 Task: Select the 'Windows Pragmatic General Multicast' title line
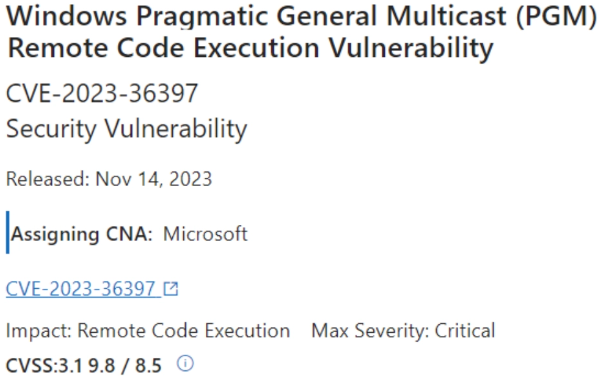pyautogui.click(x=257, y=16)
